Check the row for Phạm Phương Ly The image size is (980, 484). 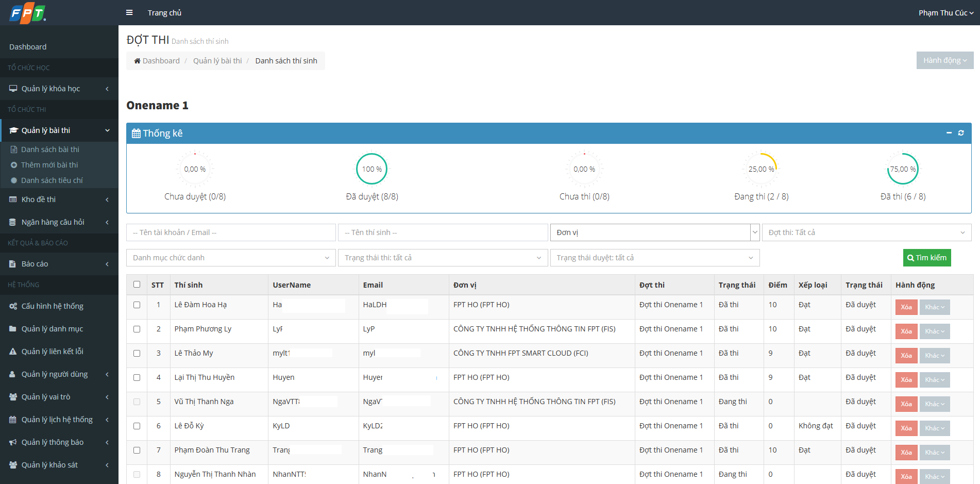[137, 329]
